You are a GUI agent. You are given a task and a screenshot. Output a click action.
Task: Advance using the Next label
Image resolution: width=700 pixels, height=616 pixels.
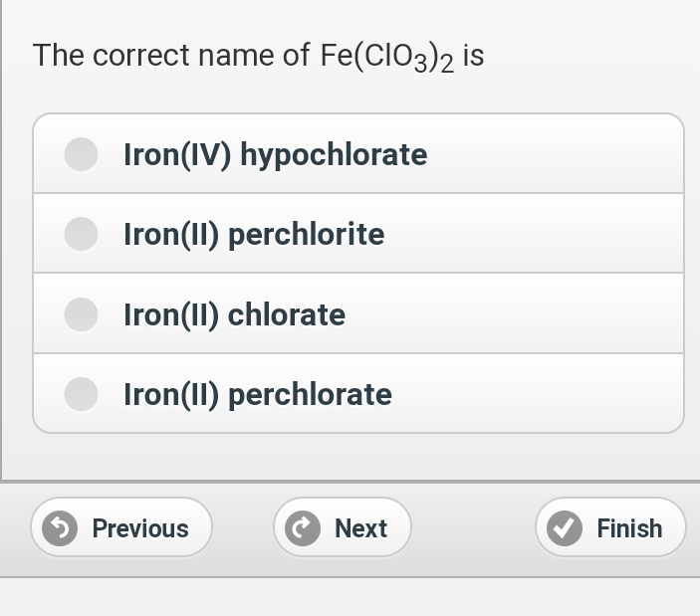[x=360, y=528]
